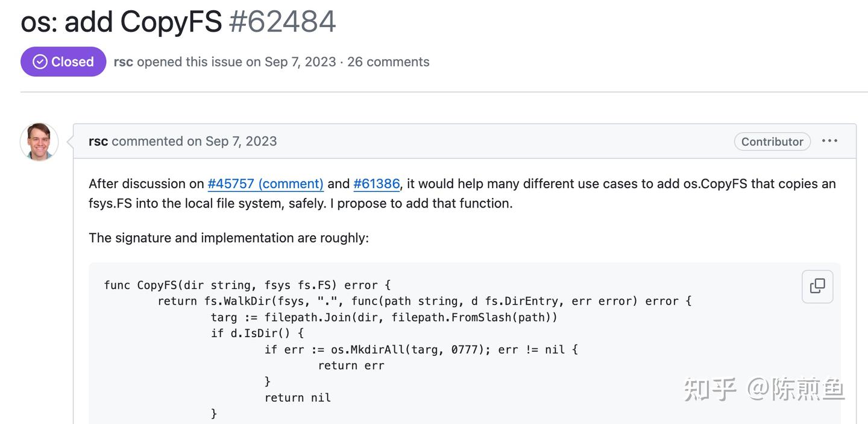Screen dimensions: 868x424
Task: Open the #45757 (comment) link
Action: click(x=265, y=183)
